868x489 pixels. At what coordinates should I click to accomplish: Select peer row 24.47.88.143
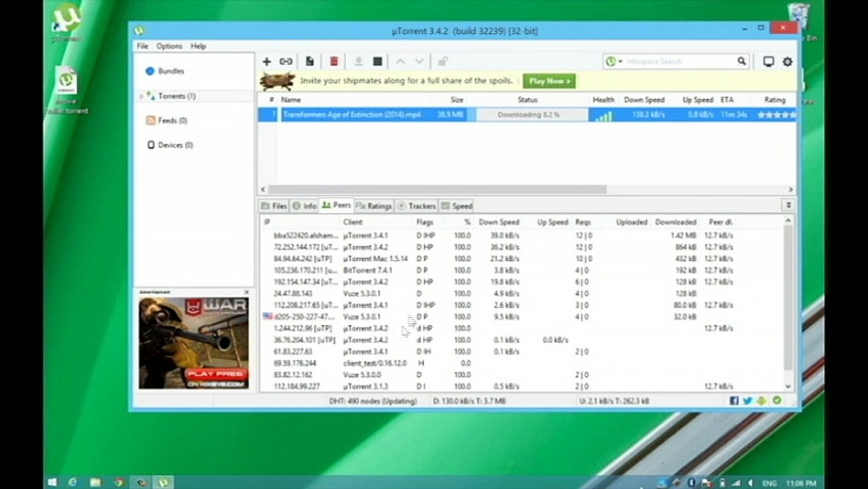(x=521, y=293)
